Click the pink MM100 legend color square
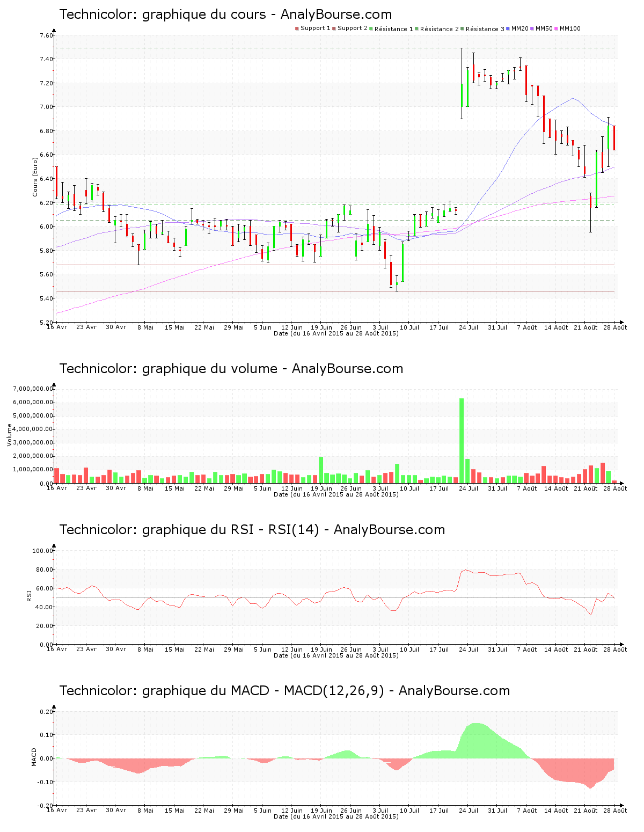The width and height of the screenshot is (644, 832). [557, 28]
